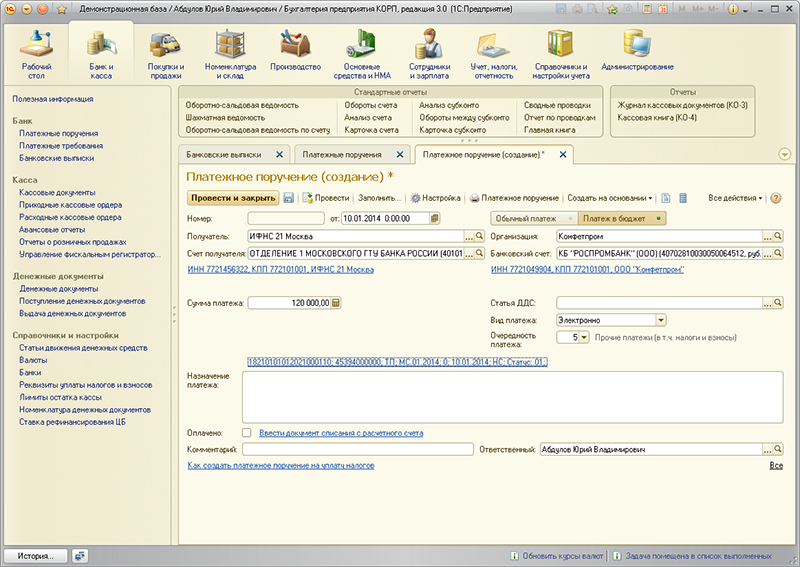Screen dimensions: 800x567
Task: Click ellipsis selector for Счет получателя
Action: [x=469, y=253]
